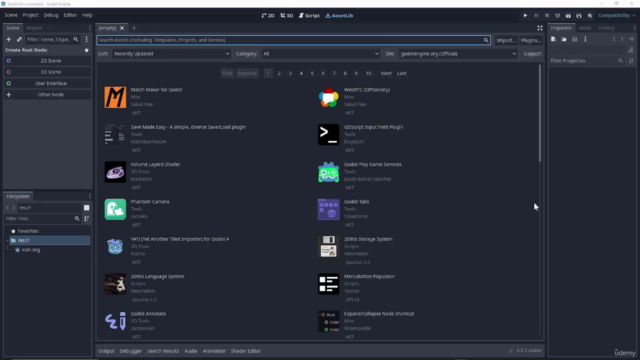Click the Plugins... button
This screenshot has height=360, width=640.
(x=531, y=40)
